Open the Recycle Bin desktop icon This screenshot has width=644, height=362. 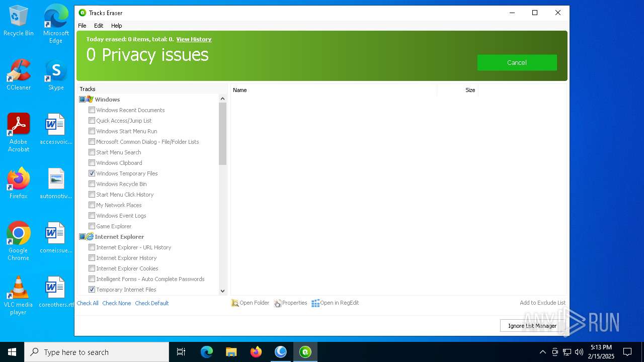tap(19, 21)
